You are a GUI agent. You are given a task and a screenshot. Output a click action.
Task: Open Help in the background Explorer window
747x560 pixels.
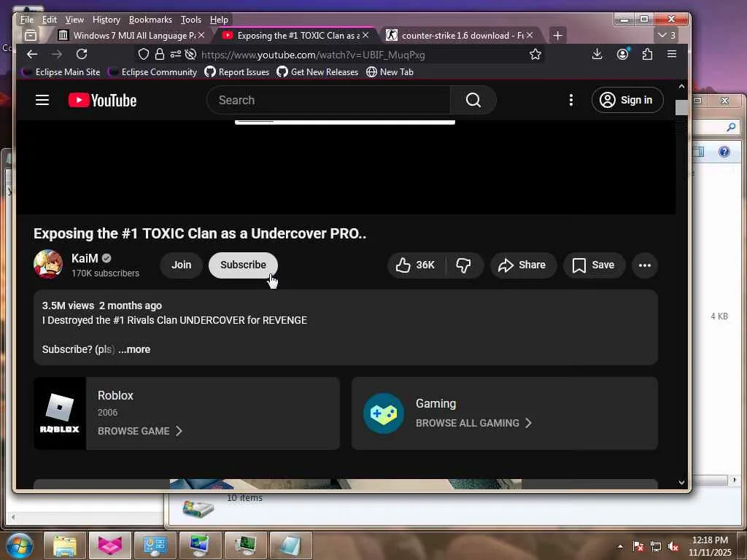coord(724,152)
